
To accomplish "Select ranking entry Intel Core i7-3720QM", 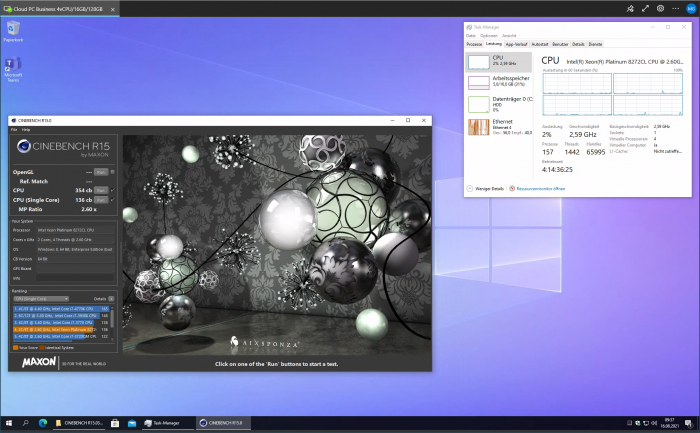I will coord(61,336).
